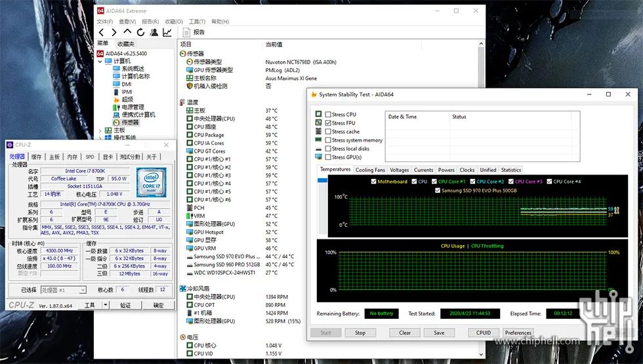Image resolution: width=643 pixels, height=364 pixels.
Task: Click the scroll-up arrow in the AIDA64 sensor list
Action: [x=481, y=44]
